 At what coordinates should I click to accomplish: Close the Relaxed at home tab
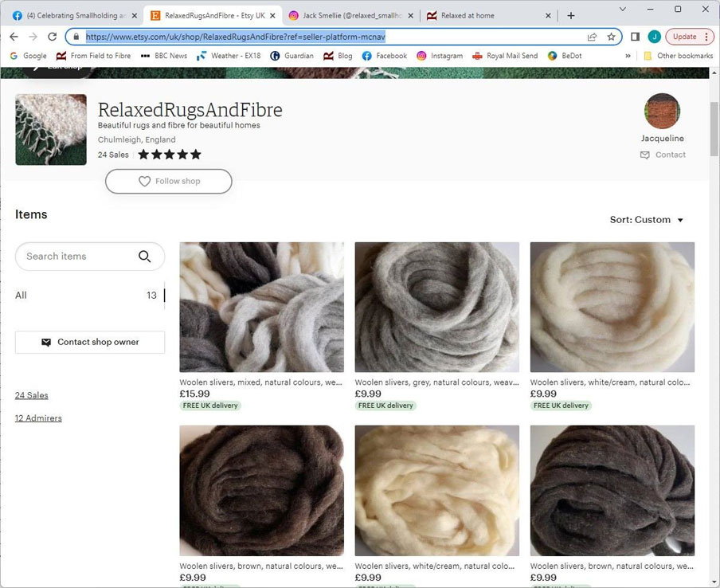(x=548, y=16)
